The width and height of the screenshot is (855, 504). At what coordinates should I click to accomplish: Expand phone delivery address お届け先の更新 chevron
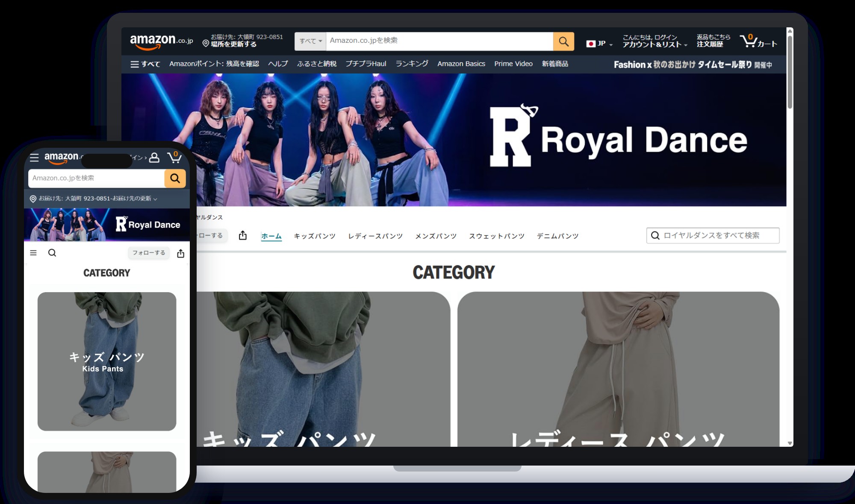click(155, 199)
